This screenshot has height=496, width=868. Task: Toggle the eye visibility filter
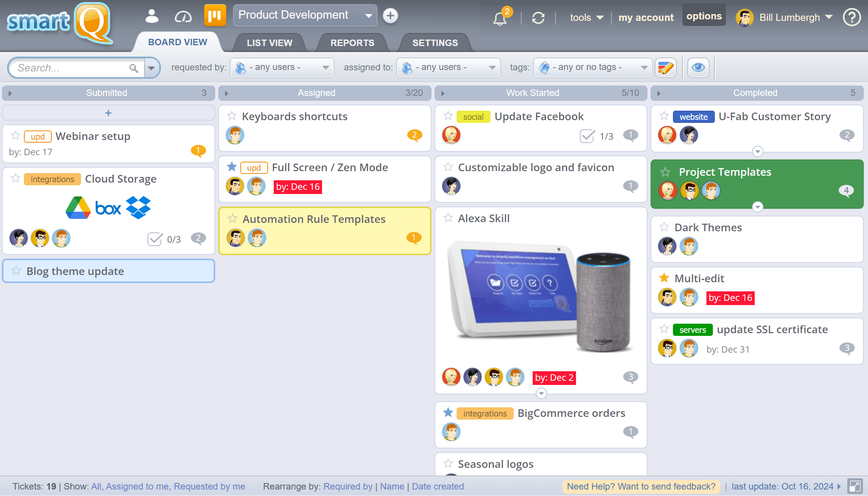(x=698, y=68)
